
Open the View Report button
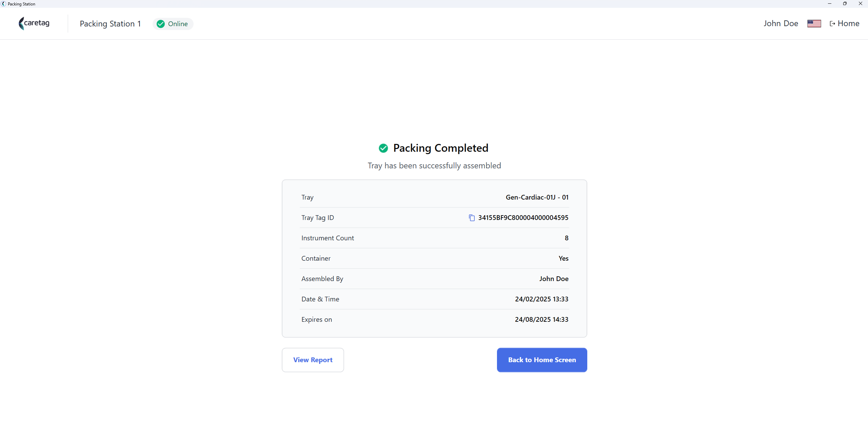pos(313,360)
